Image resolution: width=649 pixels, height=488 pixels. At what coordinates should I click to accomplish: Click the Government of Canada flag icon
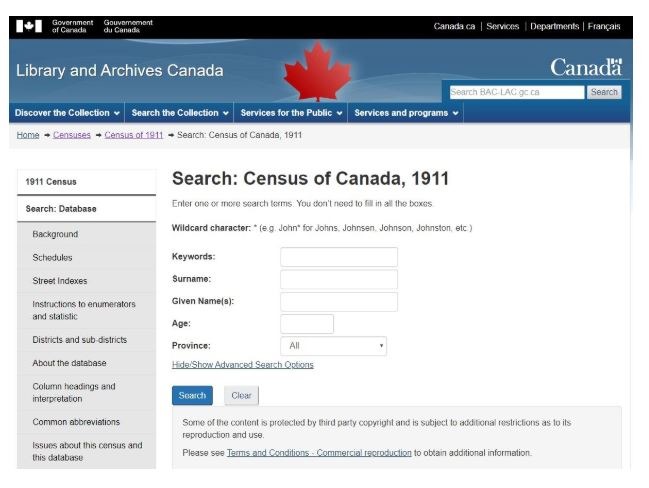pos(29,26)
